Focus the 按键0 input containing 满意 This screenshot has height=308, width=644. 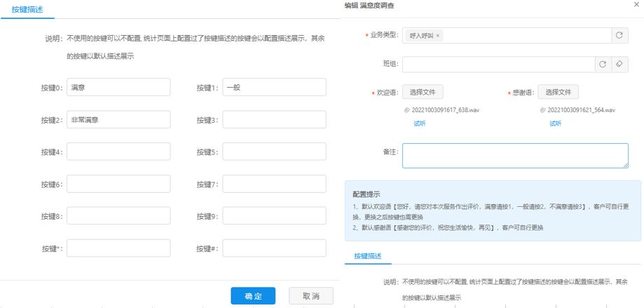118,87
